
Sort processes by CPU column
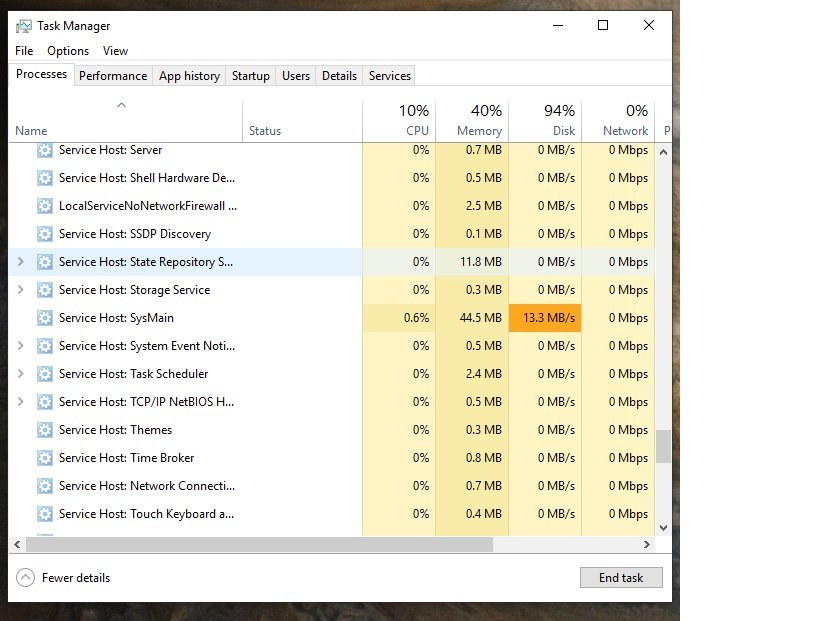coord(399,121)
